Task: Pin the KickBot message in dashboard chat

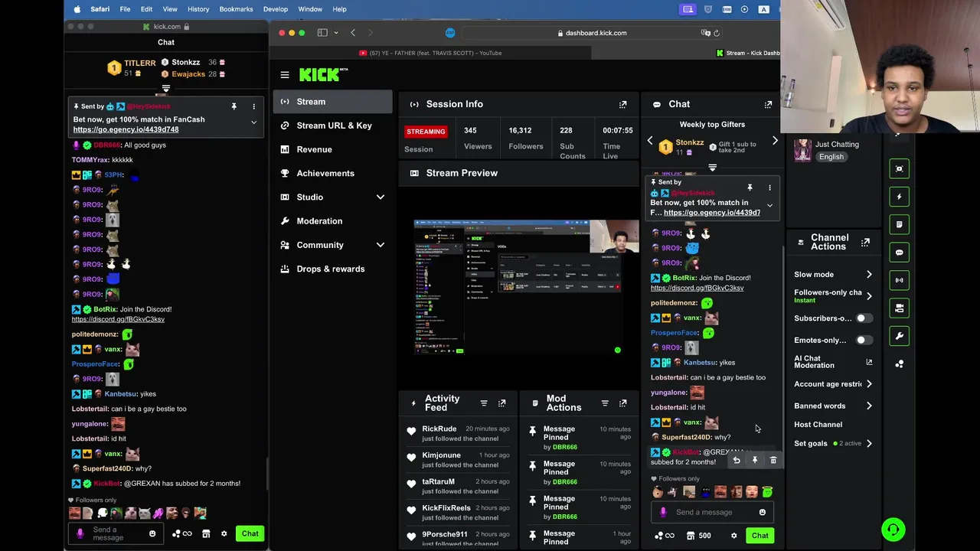Action: click(755, 460)
